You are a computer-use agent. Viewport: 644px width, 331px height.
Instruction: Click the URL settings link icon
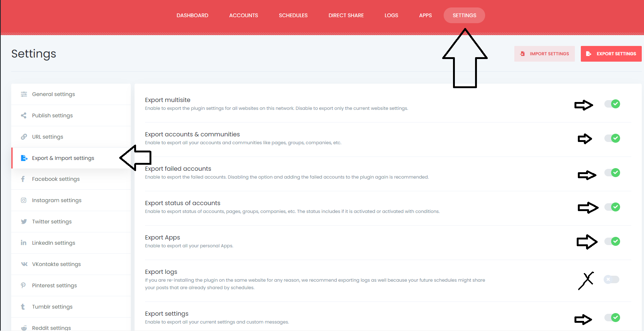point(24,137)
